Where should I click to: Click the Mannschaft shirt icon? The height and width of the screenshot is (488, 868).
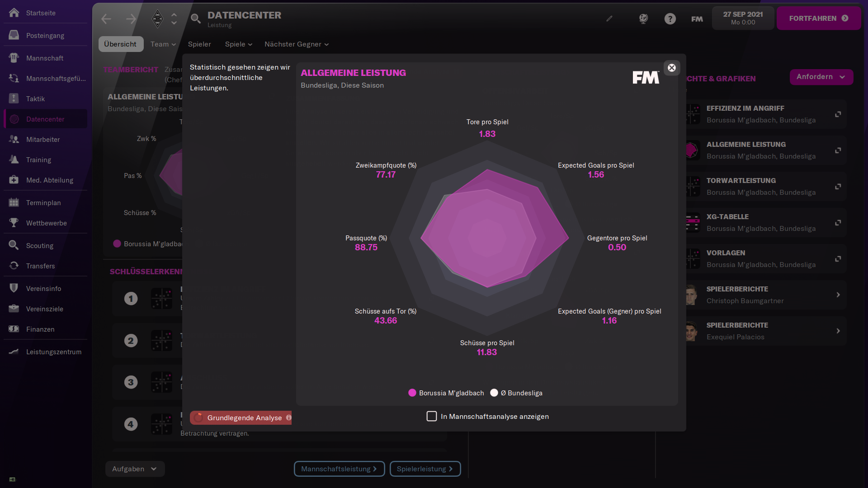14,58
